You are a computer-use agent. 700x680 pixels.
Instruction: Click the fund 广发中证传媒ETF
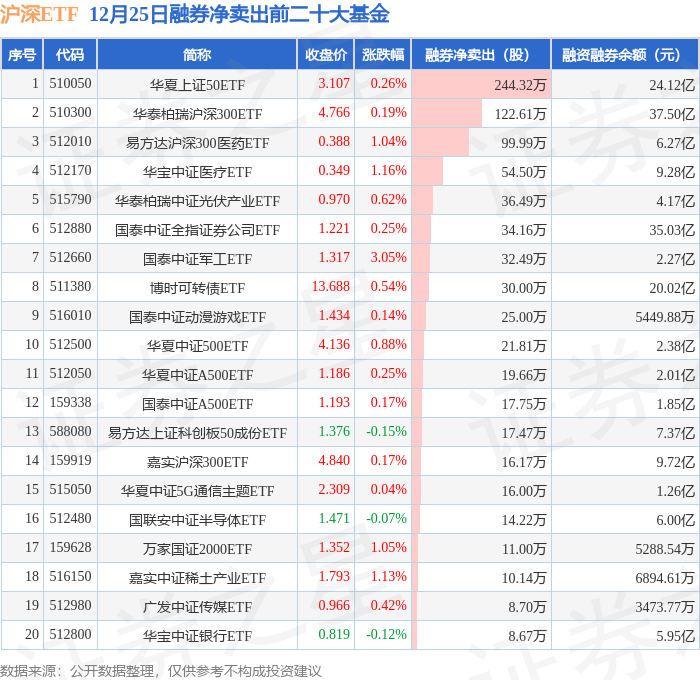197,607
